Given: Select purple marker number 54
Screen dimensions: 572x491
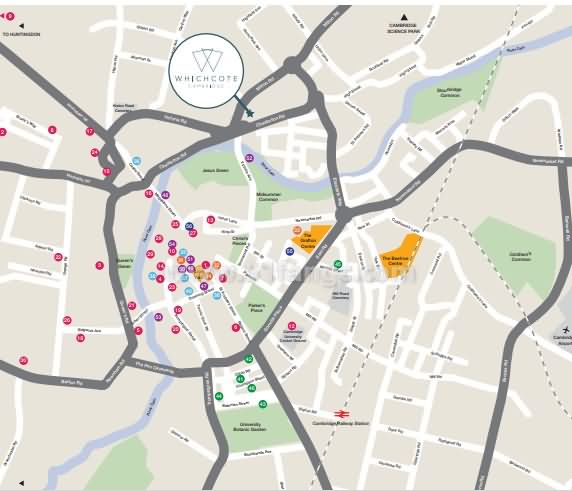Looking at the screenshot, I should point(172,244).
